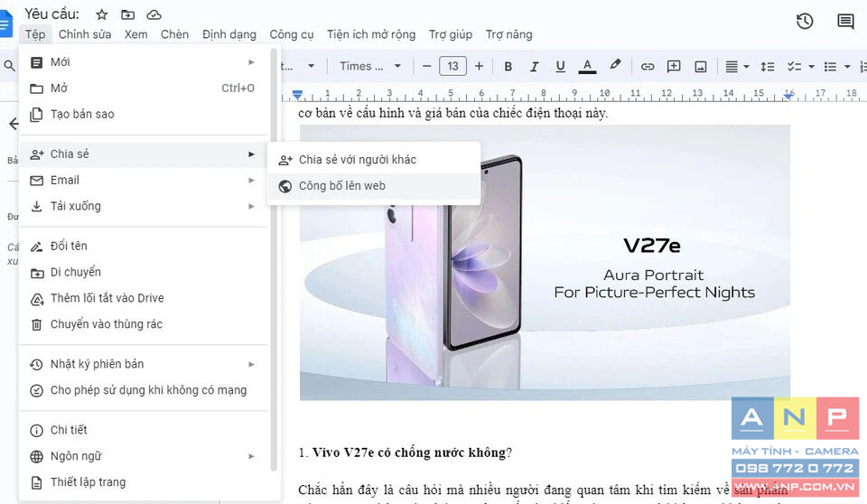Click Chia sẻ với người khác
This screenshot has width=867, height=504.
coord(374,160)
